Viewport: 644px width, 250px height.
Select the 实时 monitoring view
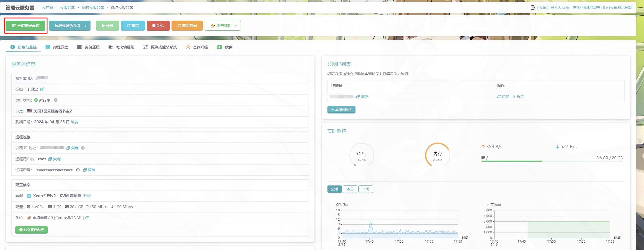335,189
